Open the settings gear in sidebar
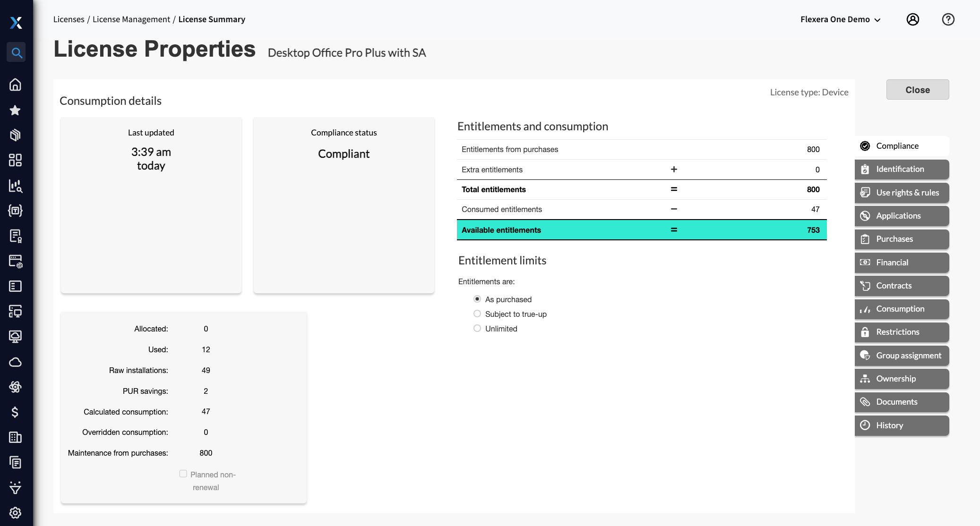The height and width of the screenshot is (526, 980). (x=15, y=513)
